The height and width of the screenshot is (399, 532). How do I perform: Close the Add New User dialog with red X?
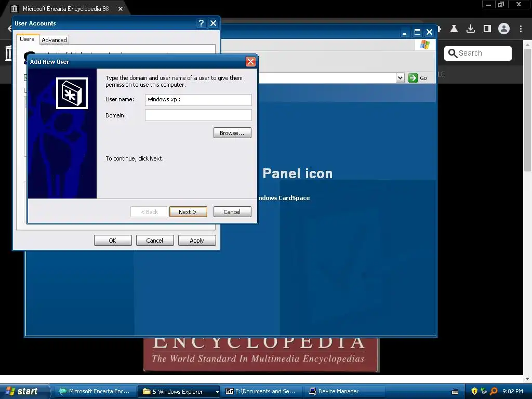click(250, 62)
